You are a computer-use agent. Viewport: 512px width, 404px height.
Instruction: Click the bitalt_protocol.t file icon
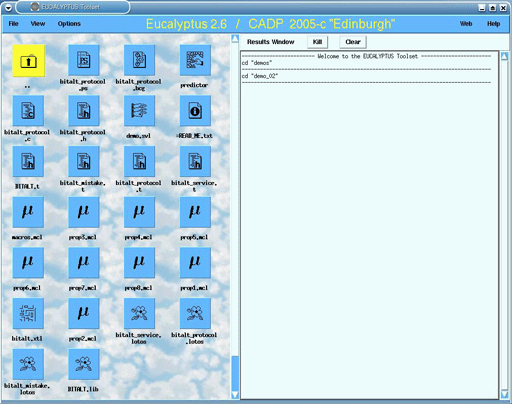click(x=139, y=161)
